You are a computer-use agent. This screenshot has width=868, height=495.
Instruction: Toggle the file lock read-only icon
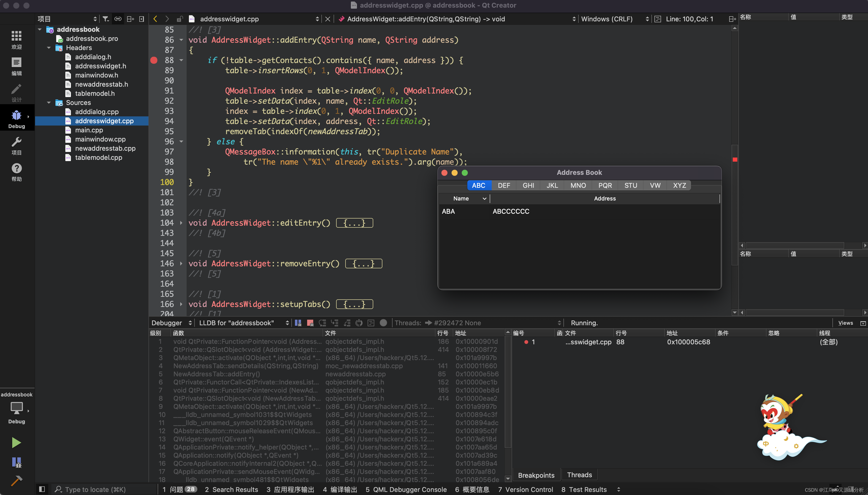(x=179, y=19)
